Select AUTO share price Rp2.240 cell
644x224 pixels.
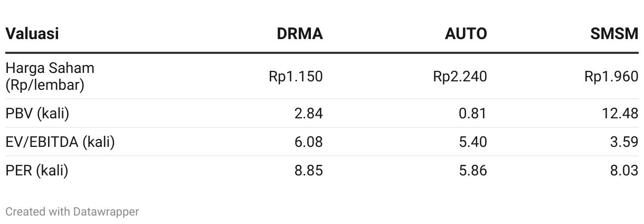[x=460, y=77]
